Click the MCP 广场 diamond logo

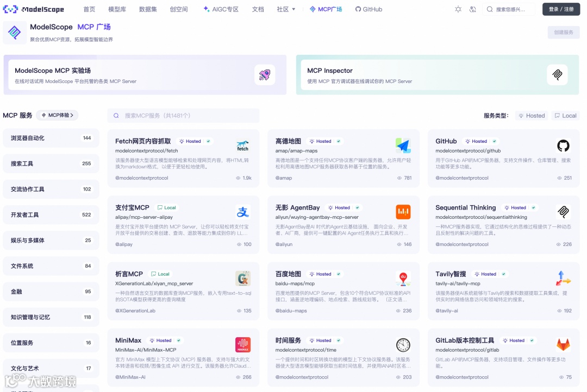pyautogui.click(x=14, y=33)
